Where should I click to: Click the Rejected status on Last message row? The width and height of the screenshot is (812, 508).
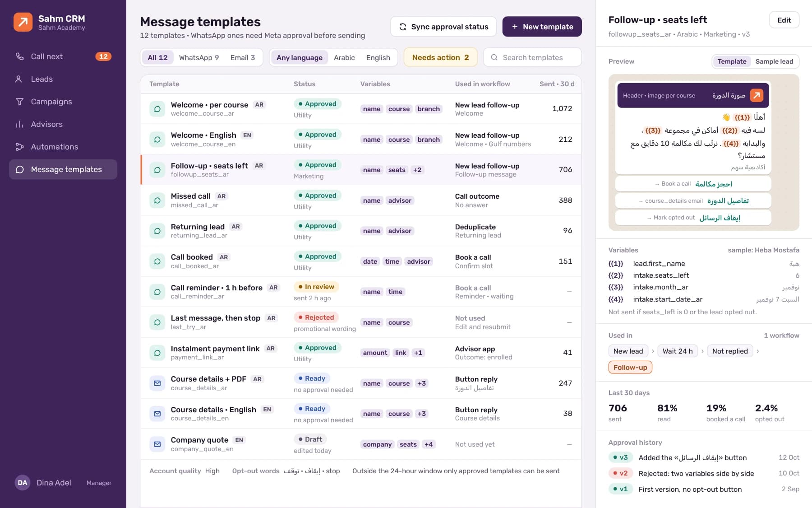click(316, 317)
